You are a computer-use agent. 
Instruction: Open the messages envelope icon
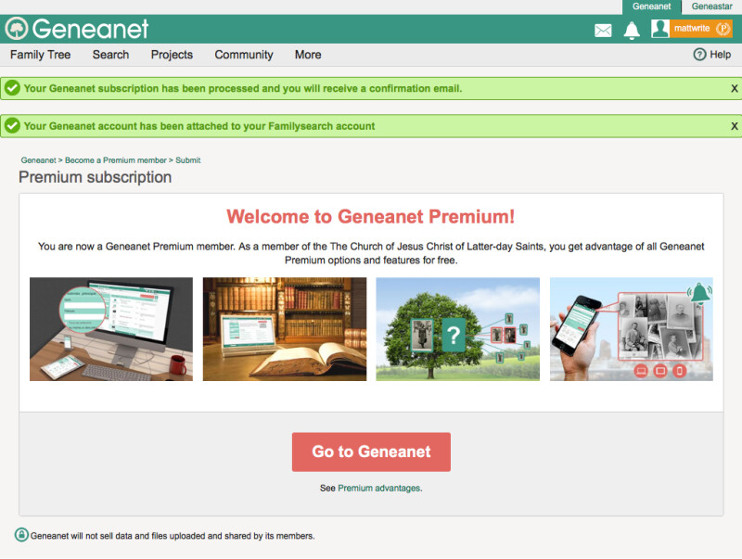point(603,31)
